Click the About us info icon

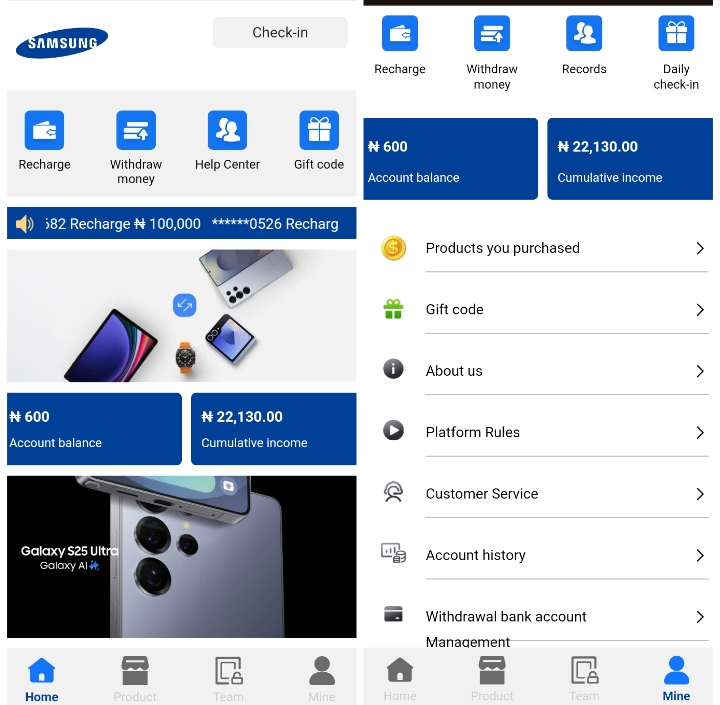(x=394, y=369)
